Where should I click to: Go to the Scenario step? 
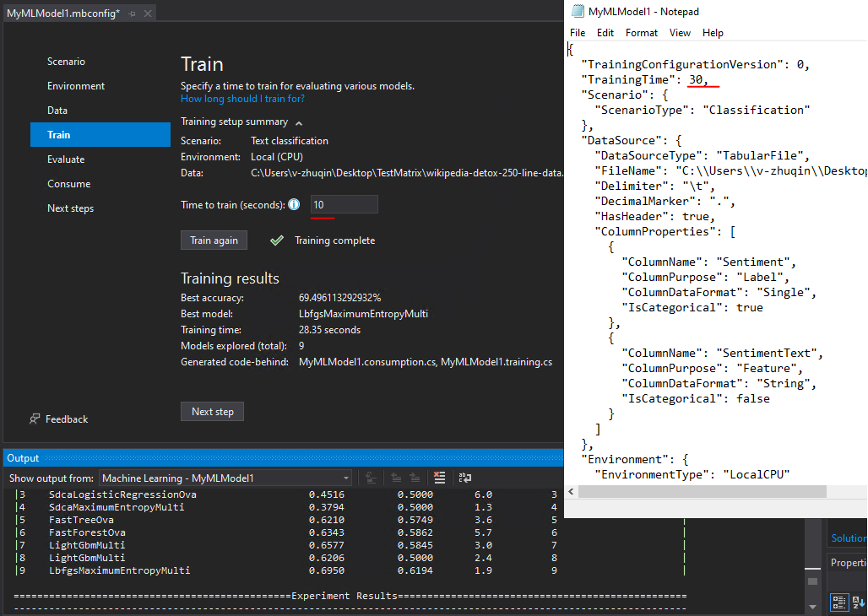pos(66,62)
